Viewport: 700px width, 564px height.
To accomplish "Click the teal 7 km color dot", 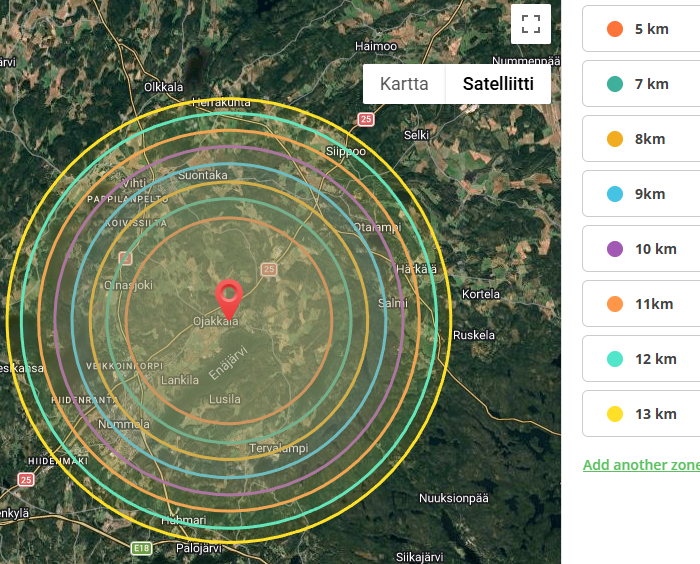I will pos(615,84).
